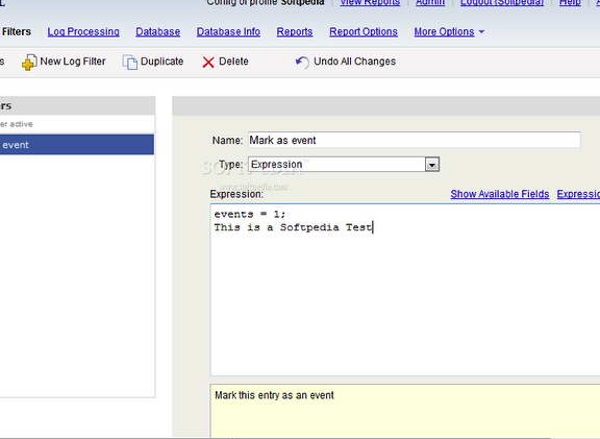Open the Database Info page
The width and height of the screenshot is (600, 439).
tap(228, 32)
